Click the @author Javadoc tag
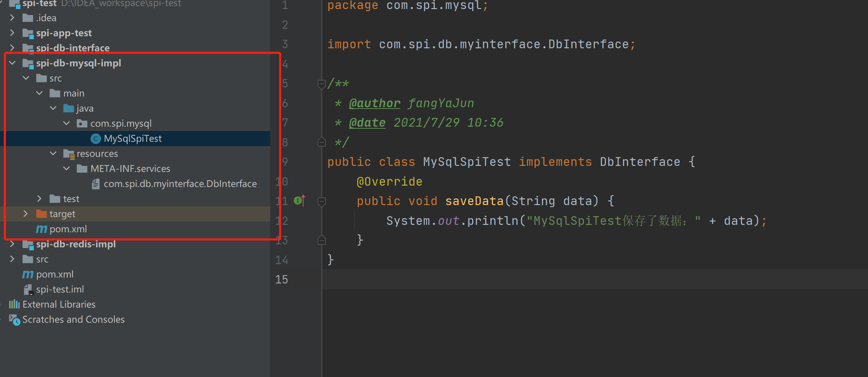 click(x=374, y=103)
